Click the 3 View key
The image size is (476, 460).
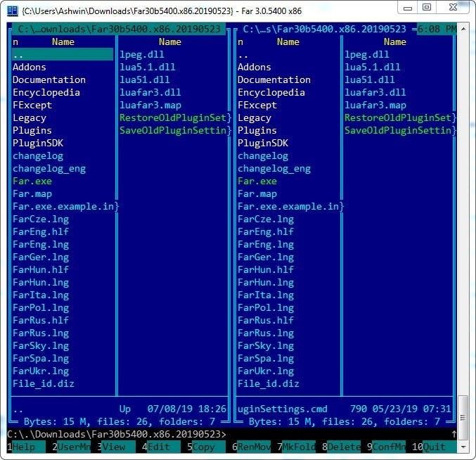tap(116, 447)
